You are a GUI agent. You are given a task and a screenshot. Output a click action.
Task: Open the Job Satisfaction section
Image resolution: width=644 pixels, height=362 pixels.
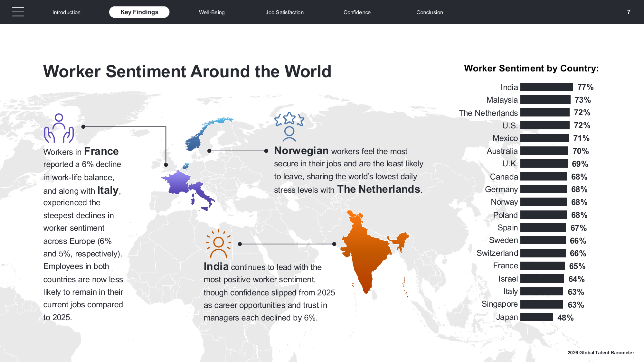284,12
